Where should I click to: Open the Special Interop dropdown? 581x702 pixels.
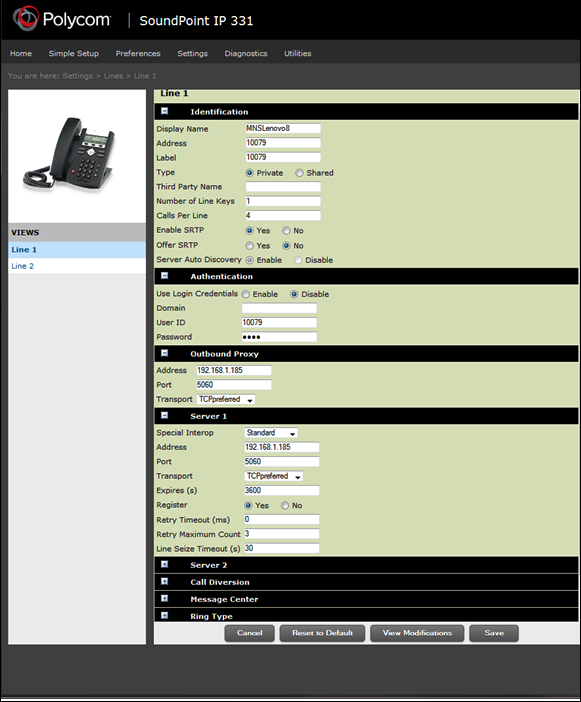[x=271, y=433]
